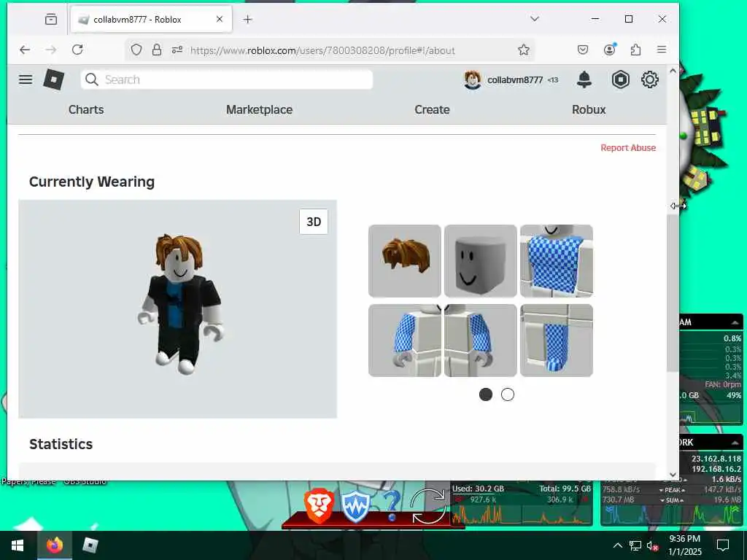
Task: Open the notifications bell
Action: coord(584,79)
